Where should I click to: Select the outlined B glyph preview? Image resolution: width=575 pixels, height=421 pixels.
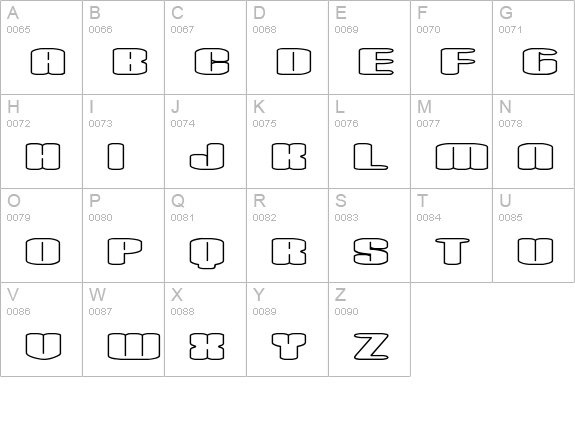[x=130, y=62]
